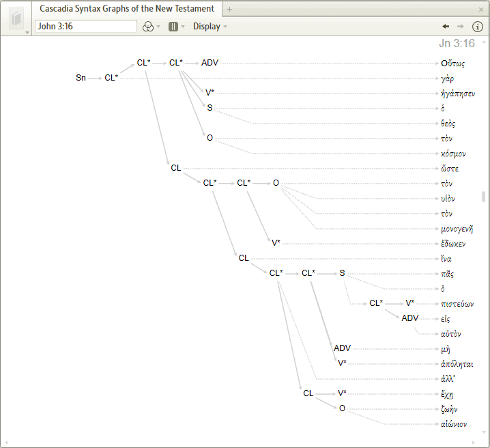This screenshot has height=448, width=490.
Task: Click the Greek word κόσμον
Action: point(453,154)
